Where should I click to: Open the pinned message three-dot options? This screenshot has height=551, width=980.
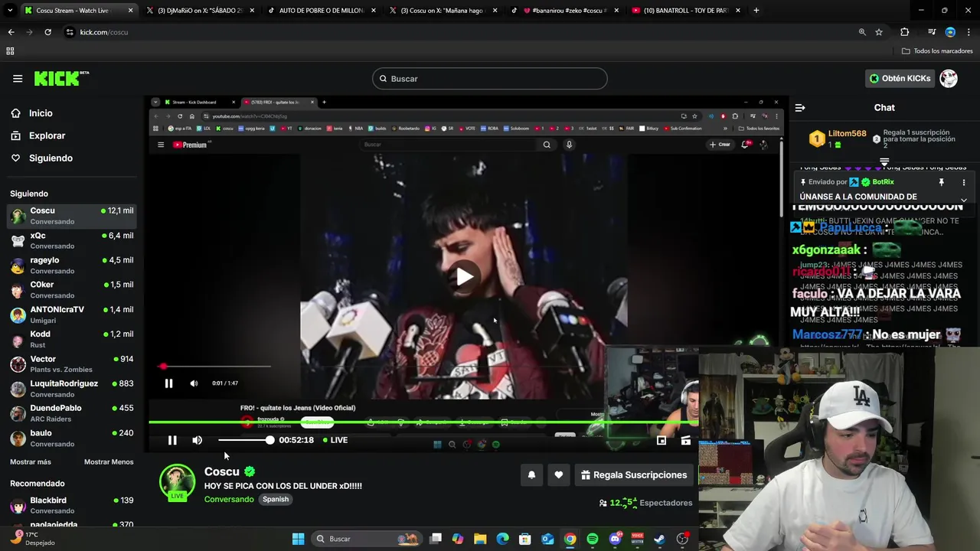[x=964, y=182]
